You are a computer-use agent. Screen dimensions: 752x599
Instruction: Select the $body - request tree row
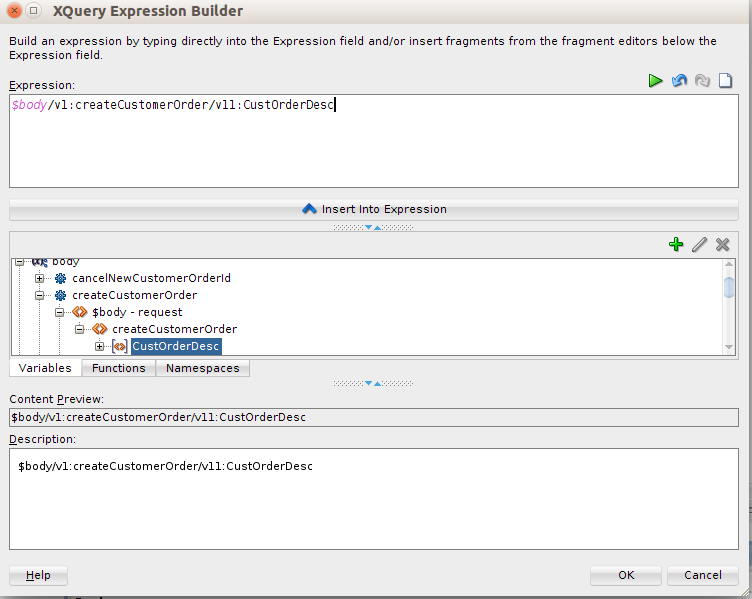tap(137, 312)
